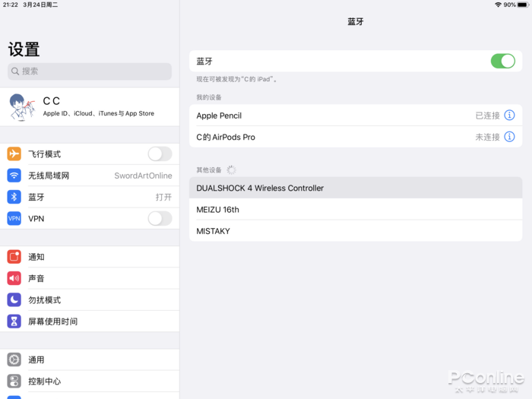Tap the 21:22 clock in status bar
This screenshot has width=532, height=399.
[x=10, y=5]
